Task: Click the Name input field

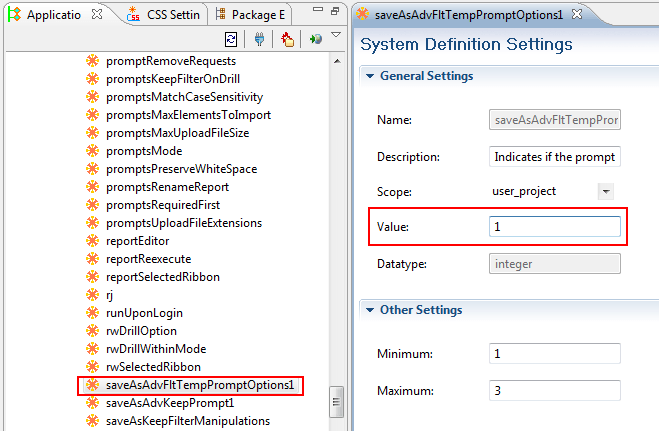Action: 555,120
